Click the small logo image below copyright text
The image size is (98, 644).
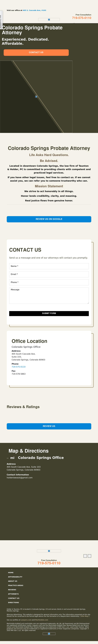coord(49,633)
